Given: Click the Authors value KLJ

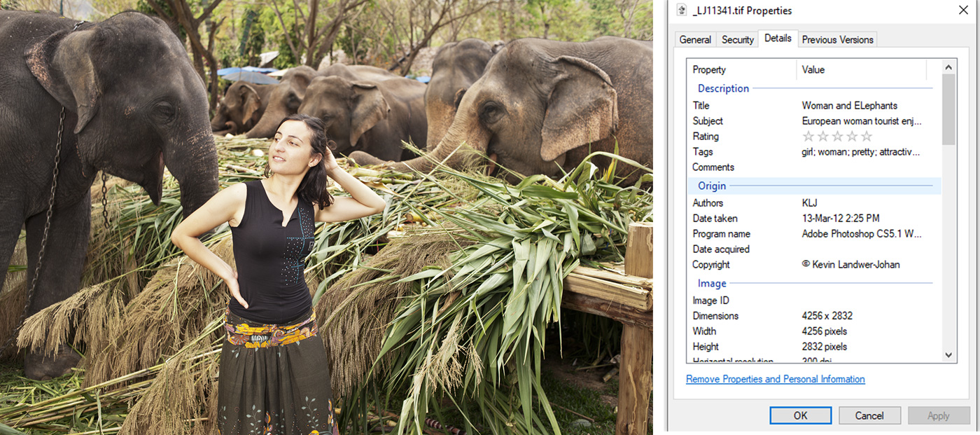Looking at the screenshot, I should coord(810,203).
